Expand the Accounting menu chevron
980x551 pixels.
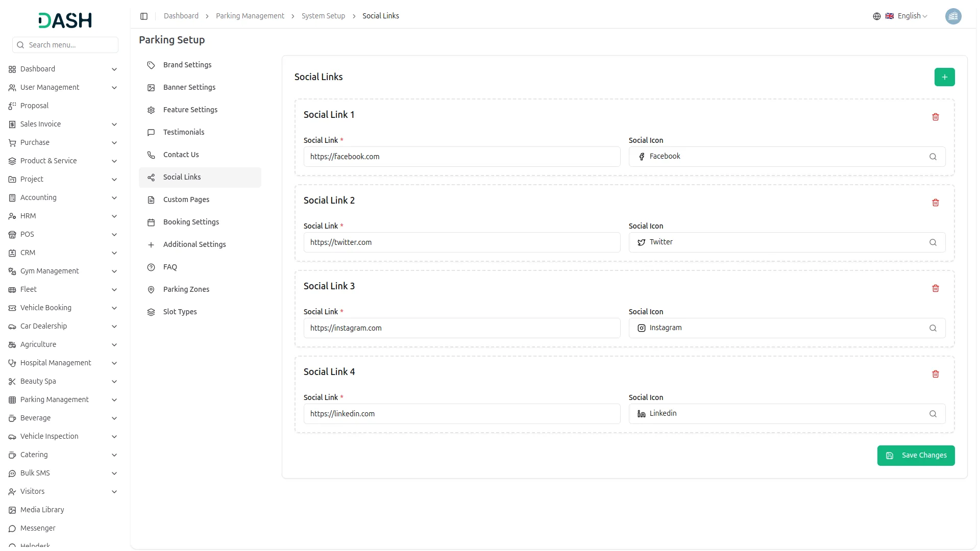point(114,198)
